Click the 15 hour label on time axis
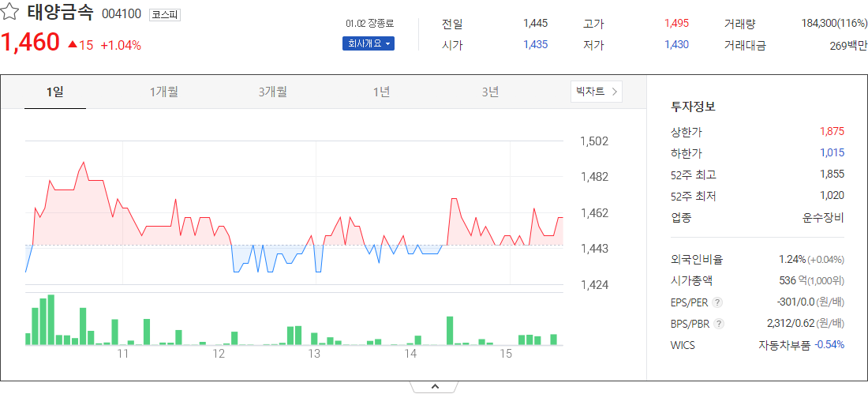 pos(506,354)
